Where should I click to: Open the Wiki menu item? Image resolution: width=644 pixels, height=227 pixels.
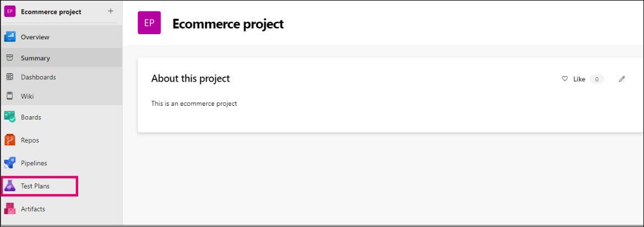point(28,96)
